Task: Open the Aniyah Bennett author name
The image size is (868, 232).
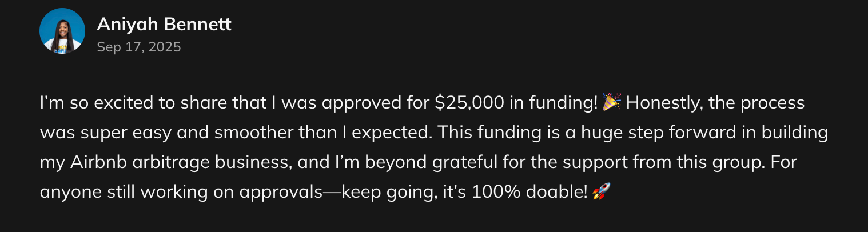Action: [164, 25]
